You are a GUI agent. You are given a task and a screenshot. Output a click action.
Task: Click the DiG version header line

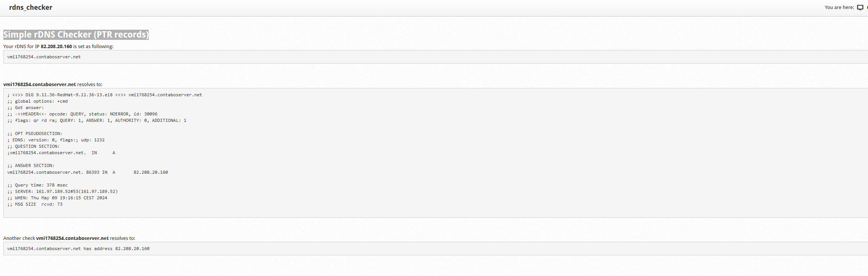point(104,95)
